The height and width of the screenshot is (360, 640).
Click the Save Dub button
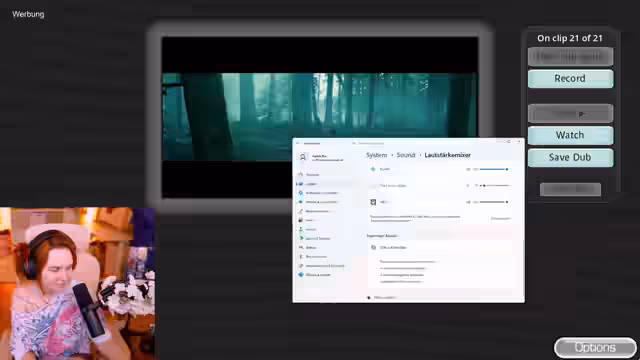click(570, 157)
